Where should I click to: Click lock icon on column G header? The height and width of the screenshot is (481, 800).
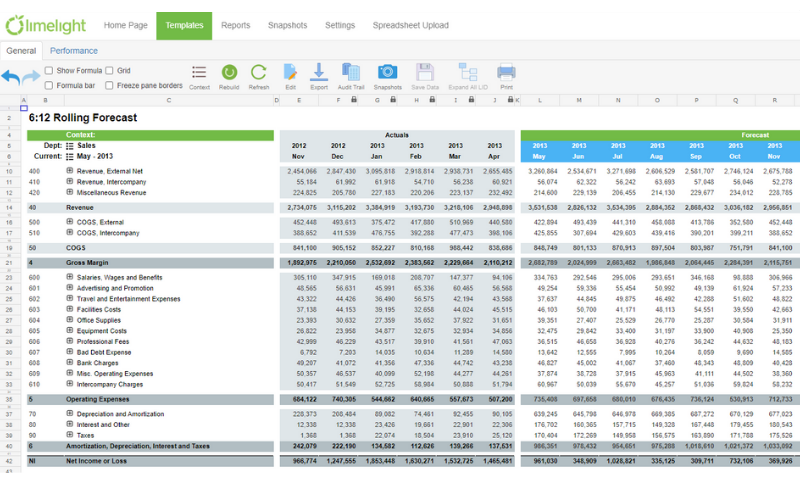[393, 99]
